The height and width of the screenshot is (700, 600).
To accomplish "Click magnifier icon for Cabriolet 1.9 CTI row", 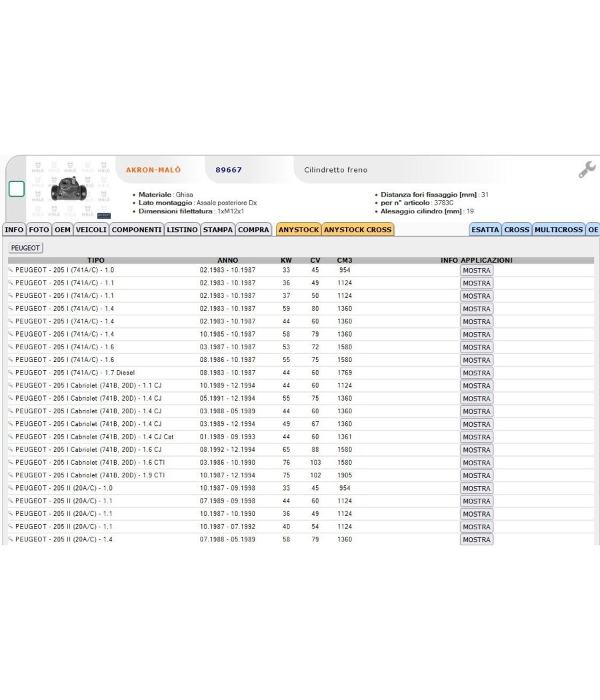I will pyautogui.click(x=10, y=475).
